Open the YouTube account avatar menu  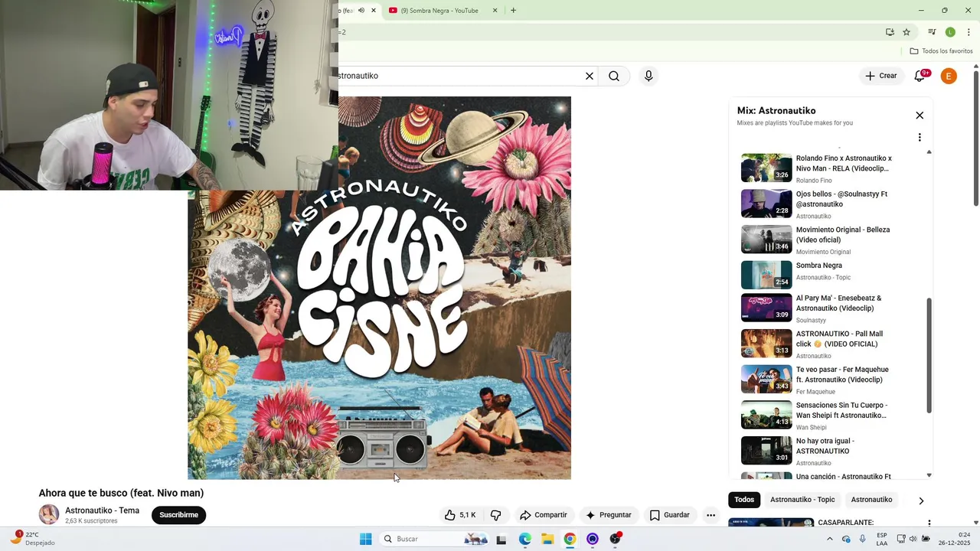949,76
